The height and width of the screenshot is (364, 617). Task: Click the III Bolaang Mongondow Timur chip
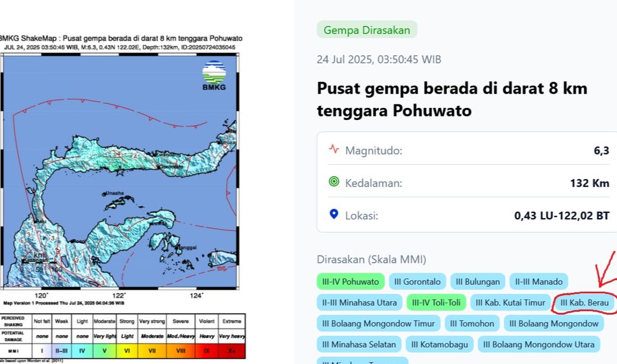pos(379,323)
